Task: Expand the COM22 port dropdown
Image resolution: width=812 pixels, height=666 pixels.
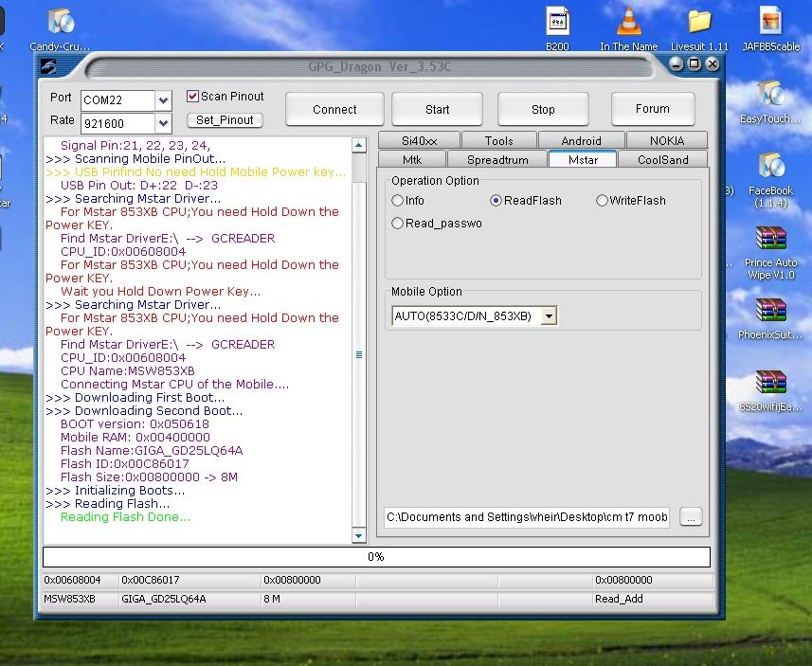Action: (163, 99)
